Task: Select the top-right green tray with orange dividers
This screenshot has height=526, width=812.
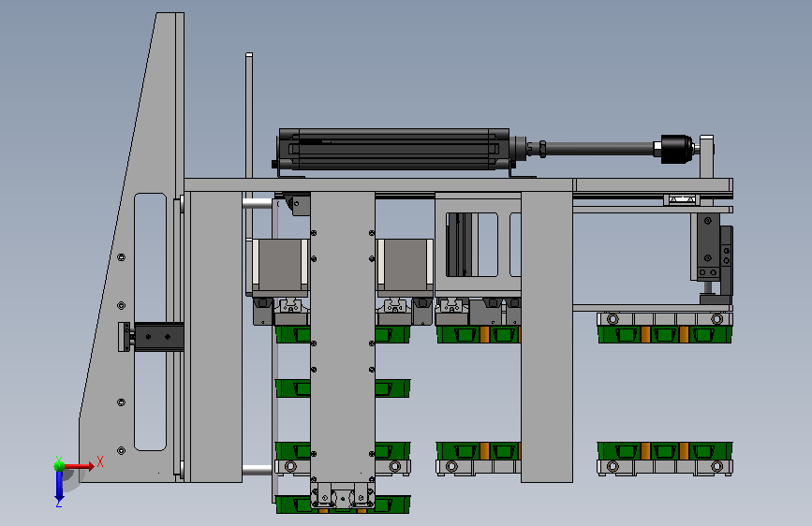Action: 665,334
